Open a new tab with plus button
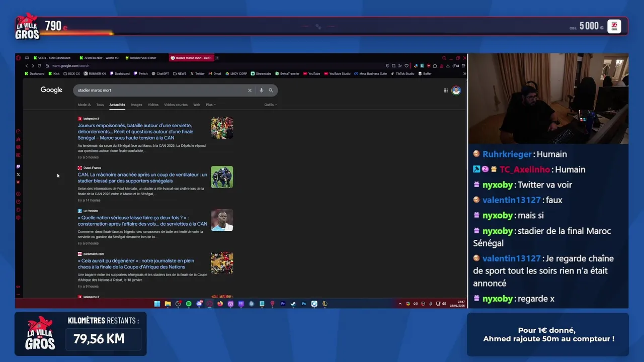Viewport: 644px width, 362px height. tap(217, 58)
